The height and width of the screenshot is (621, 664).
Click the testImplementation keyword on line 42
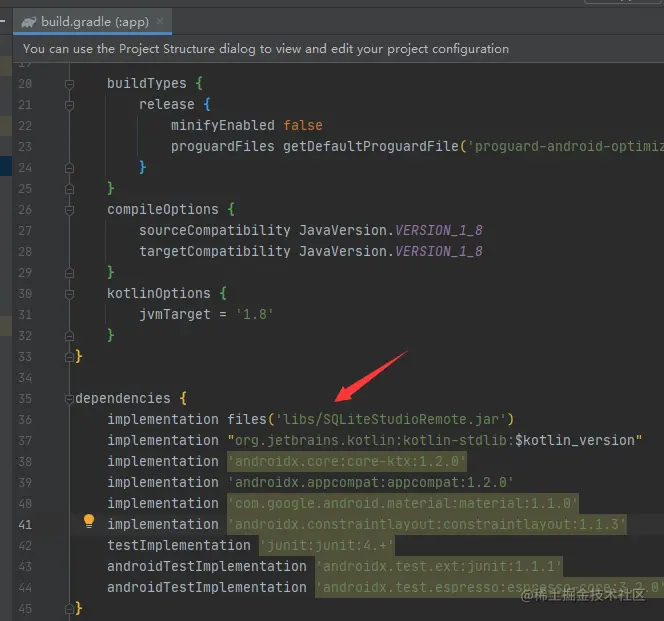[x=179, y=545]
